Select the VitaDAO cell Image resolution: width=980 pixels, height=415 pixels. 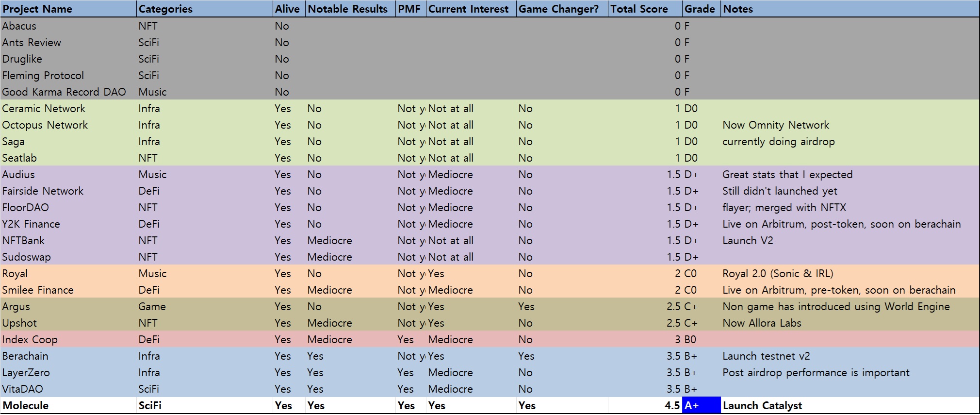click(x=68, y=389)
